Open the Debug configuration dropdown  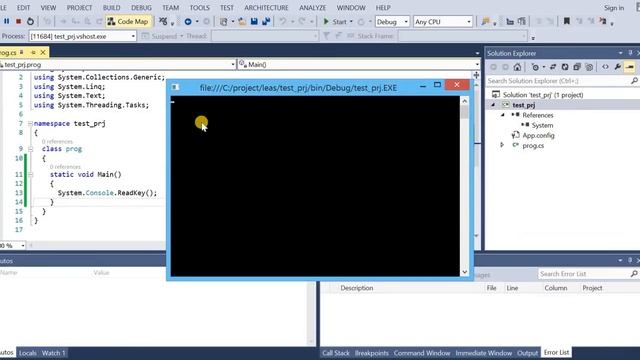pyautogui.click(x=392, y=22)
